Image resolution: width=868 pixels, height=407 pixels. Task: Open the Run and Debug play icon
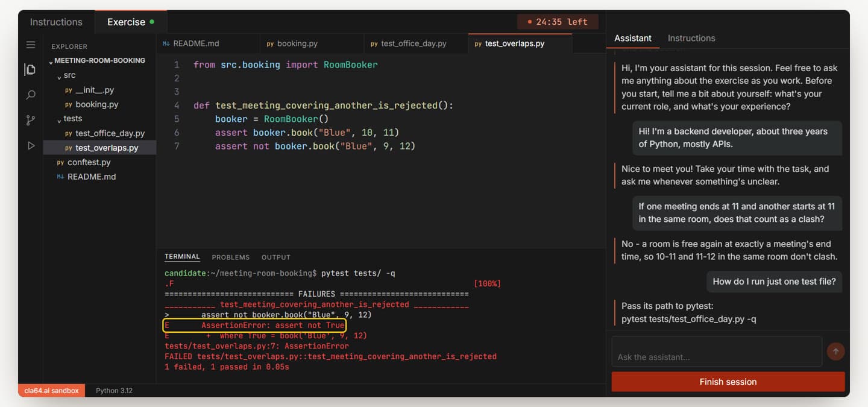tap(31, 145)
